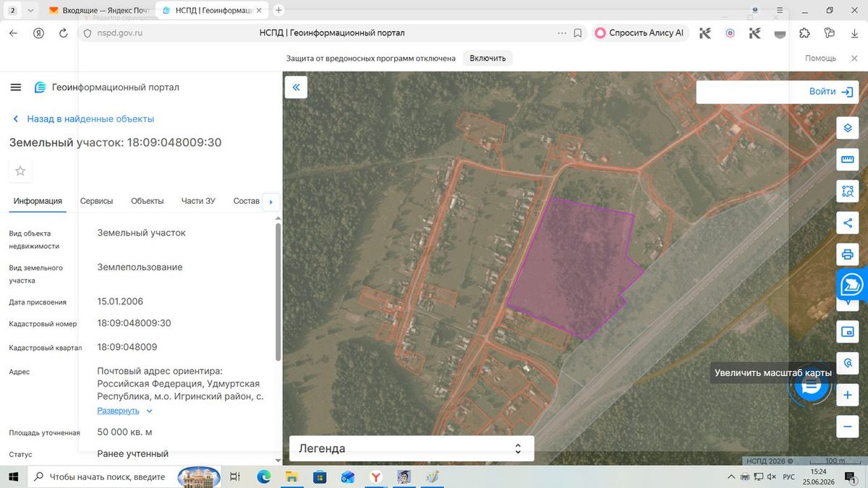Open the tab list dropdown in the browser
The width and height of the screenshot is (868, 488).
pos(30,10)
